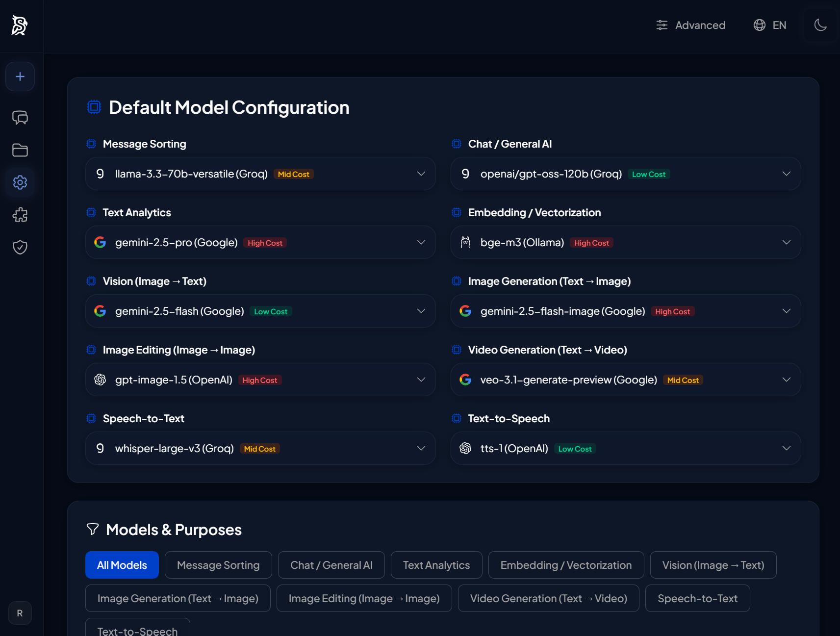Viewport: 840px width, 636px height.
Task: Expand the Vision (Image → Text) dropdown chevron
Action: tap(421, 311)
